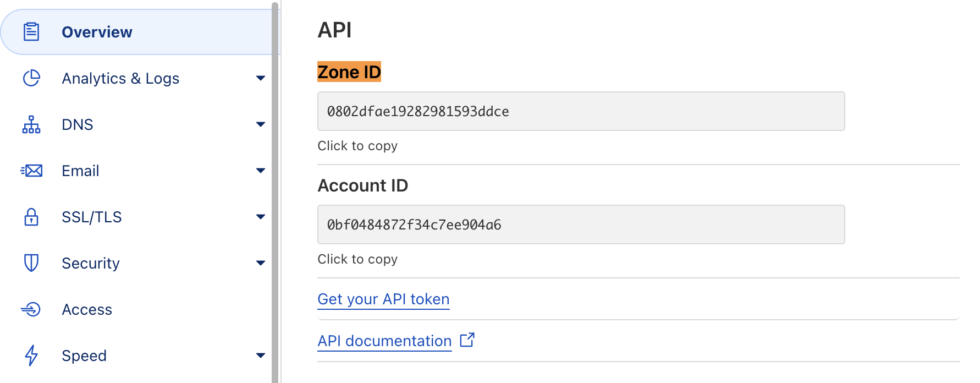Expand the Speed section arrow
Viewport: 980px width, 383px height.
coord(261,355)
